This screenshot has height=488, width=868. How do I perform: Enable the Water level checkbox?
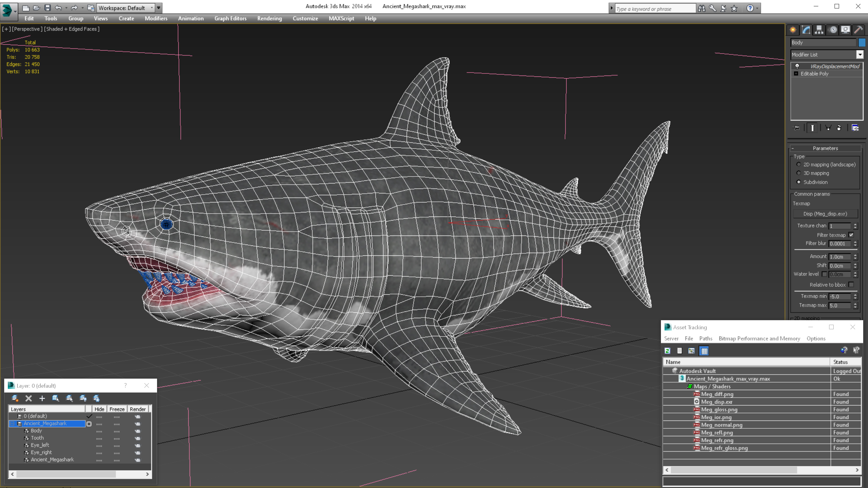pos(824,274)
